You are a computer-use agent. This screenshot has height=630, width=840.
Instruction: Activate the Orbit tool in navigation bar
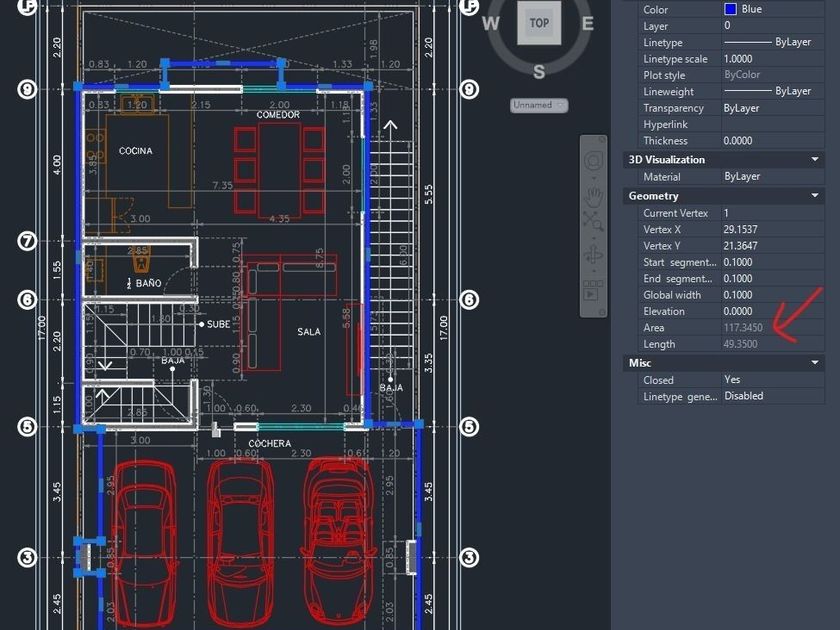point(593,255)
